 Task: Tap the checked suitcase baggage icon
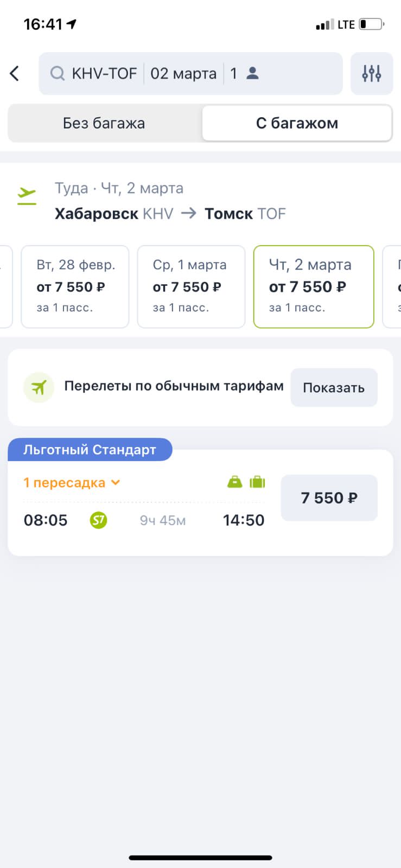(x=257, y=482)
